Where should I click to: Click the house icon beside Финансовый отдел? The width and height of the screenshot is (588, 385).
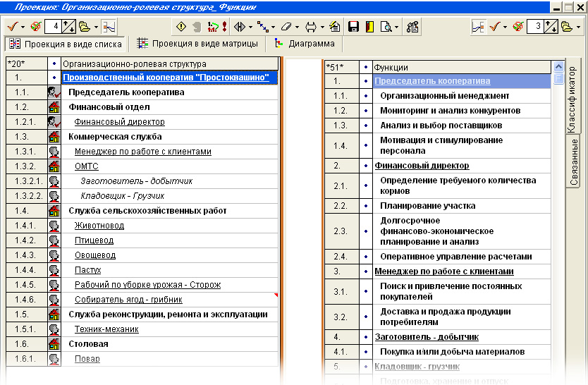pyautogui.click(x=54, y=107)
